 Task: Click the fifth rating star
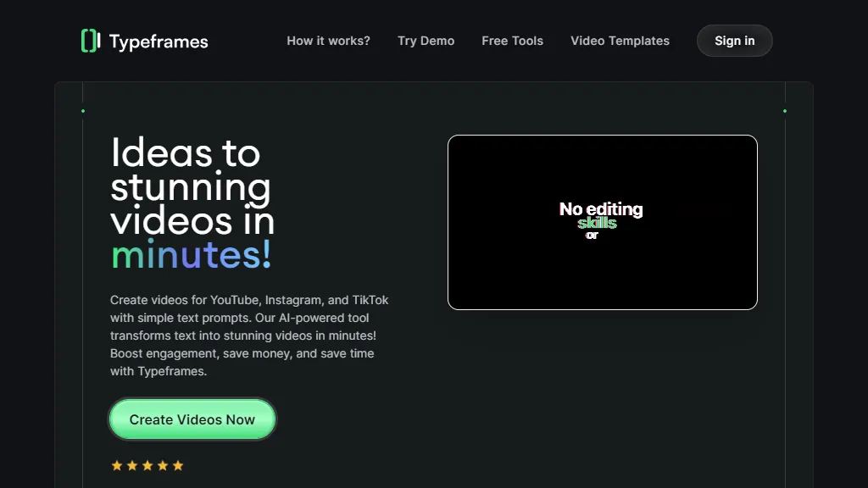point(178,465)
